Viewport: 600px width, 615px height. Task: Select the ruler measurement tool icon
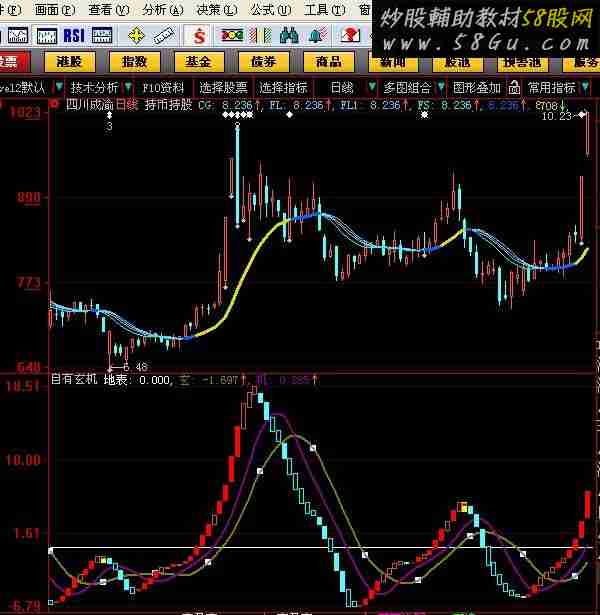click(164, 35)
